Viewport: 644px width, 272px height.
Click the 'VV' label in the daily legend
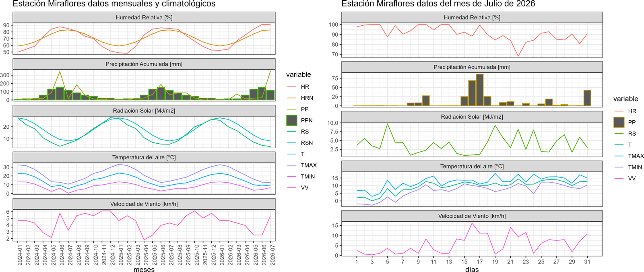click(x=632, y=178)
